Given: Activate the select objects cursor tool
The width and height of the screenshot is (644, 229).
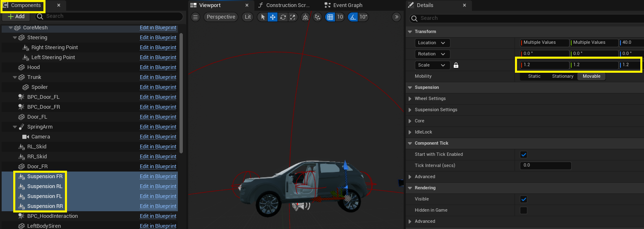Looking at the screenshot, I should (262, 17).
